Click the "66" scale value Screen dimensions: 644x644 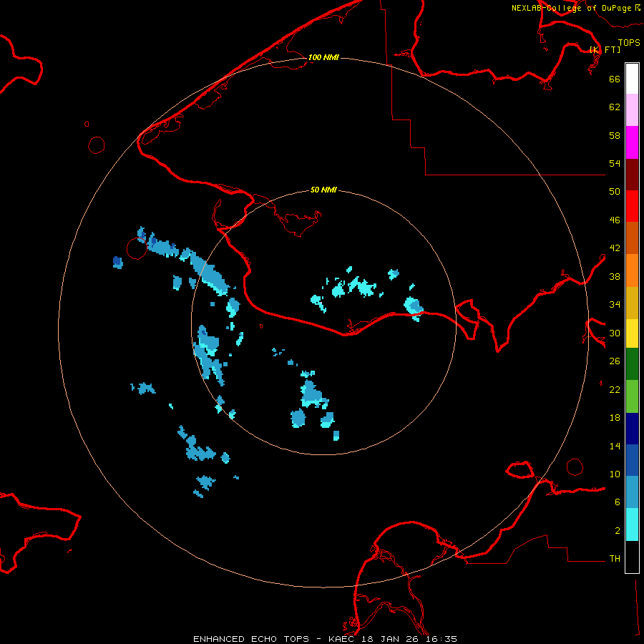pyautogui.click(x=615, y=79)
